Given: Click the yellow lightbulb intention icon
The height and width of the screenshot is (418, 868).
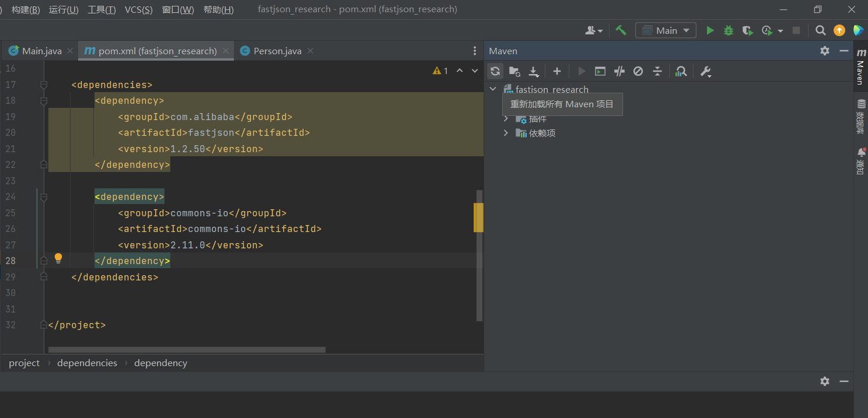Looking at the screenshot, I should pos(58,258).
